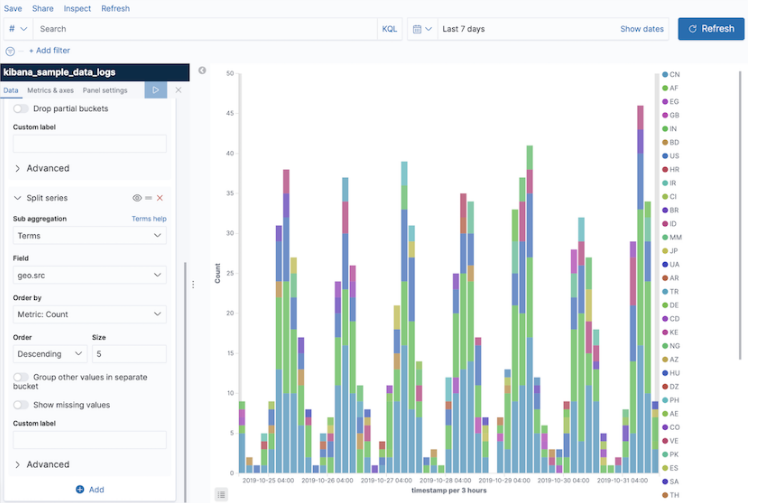The image size is (760, 503).
Task: Click the US legend color dot
Action: pyautogui.click(x=665, y=156)
